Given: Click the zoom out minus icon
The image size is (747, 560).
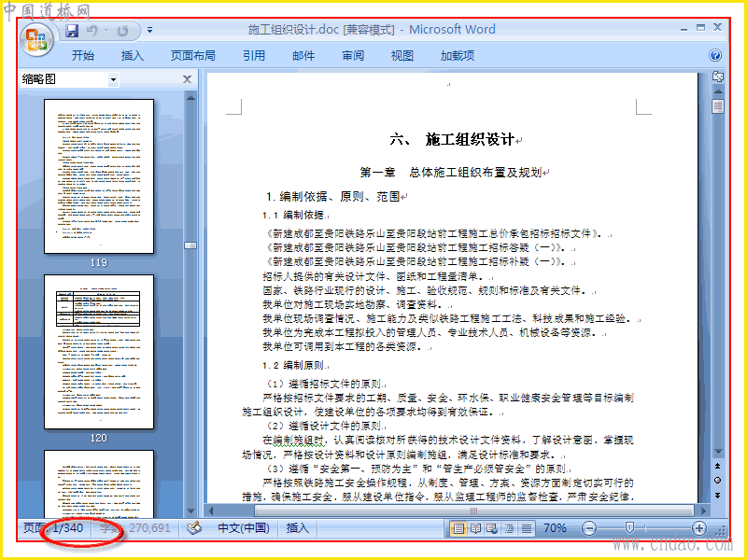Looking at the screenshot, I should click(x=589, y=528).
